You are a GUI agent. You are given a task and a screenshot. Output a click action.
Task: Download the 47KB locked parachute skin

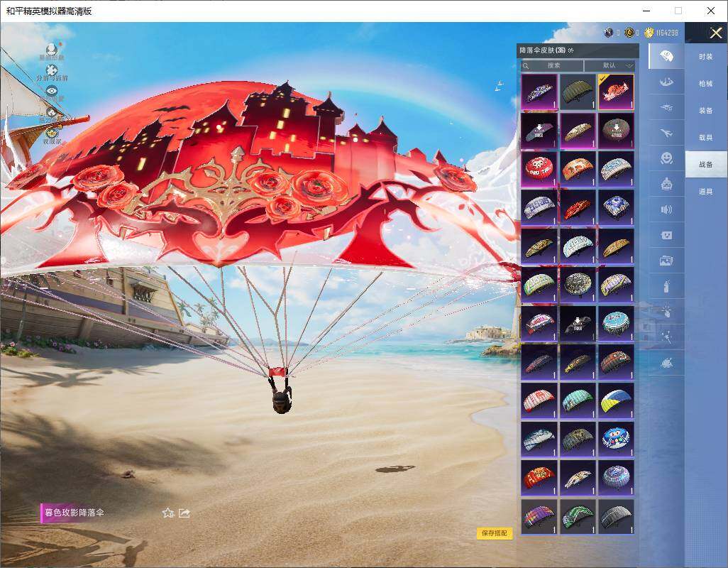616,131
